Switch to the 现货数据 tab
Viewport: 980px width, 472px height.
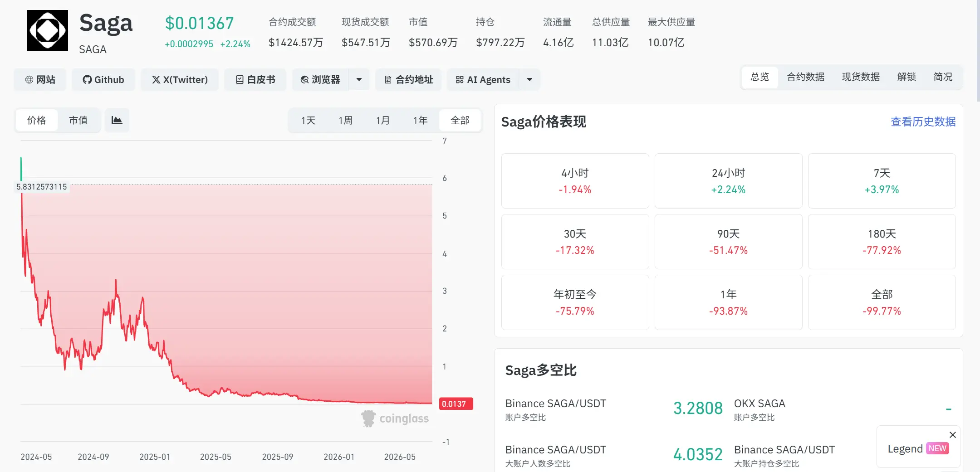(x=861, y=77)
